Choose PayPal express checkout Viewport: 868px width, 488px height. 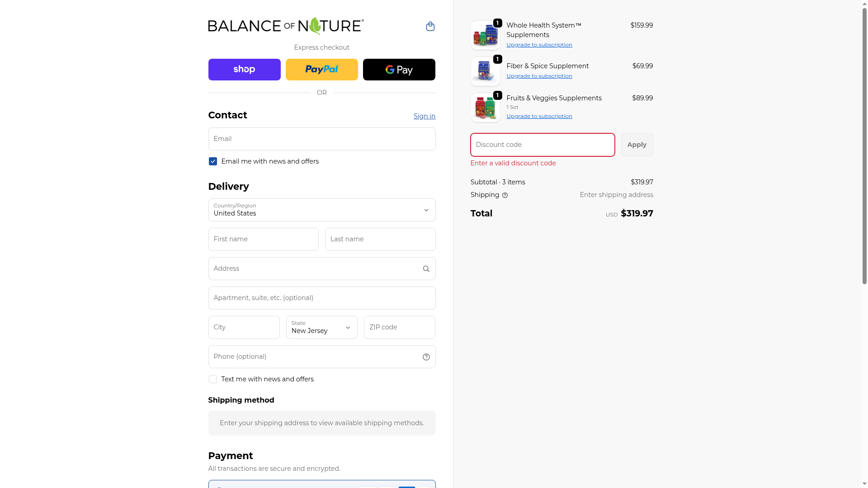[x=321, y=70]
